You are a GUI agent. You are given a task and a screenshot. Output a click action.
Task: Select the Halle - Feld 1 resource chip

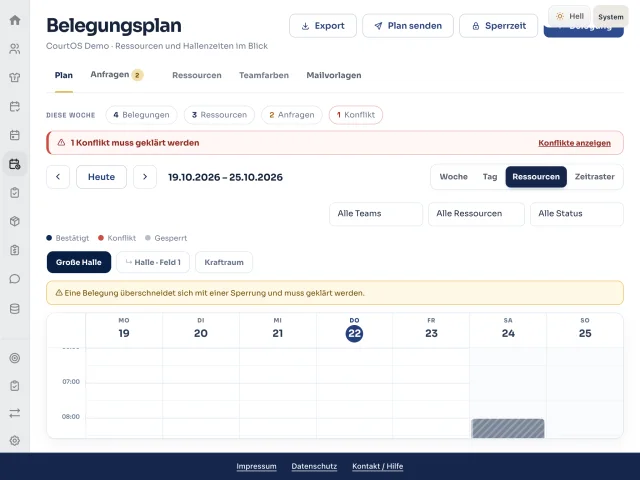[x=153, y=262]
